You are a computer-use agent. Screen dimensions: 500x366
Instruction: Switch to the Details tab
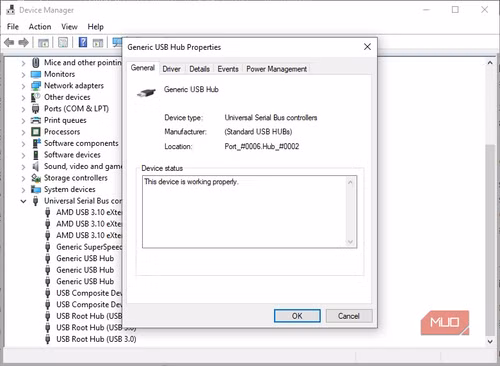pos(199,69)
